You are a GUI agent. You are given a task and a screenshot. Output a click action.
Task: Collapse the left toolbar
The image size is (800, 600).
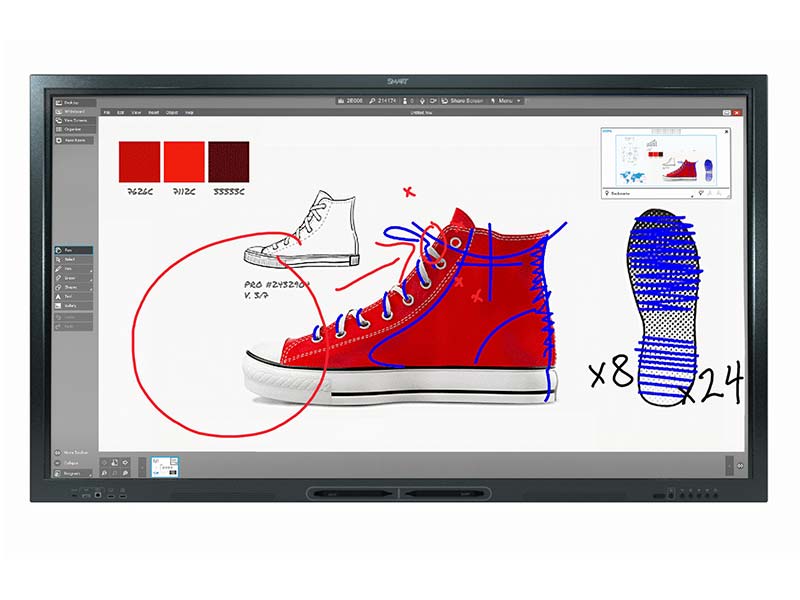coord(67,463)
